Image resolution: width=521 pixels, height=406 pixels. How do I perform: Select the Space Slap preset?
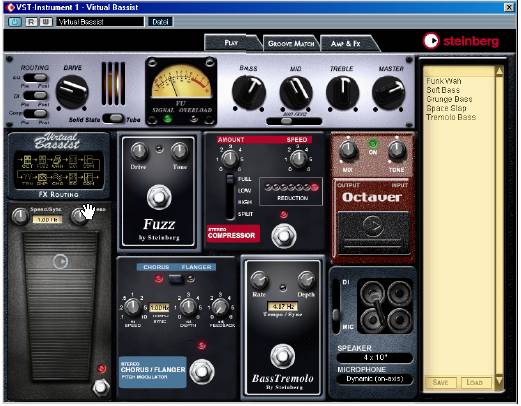point(446,108)
